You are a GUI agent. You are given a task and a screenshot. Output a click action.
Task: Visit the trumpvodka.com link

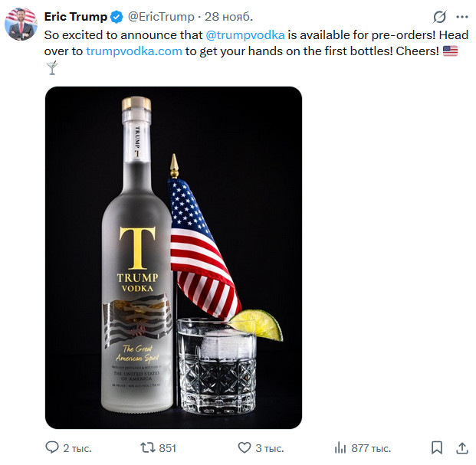pyautogui.click(x=134, y=51)
